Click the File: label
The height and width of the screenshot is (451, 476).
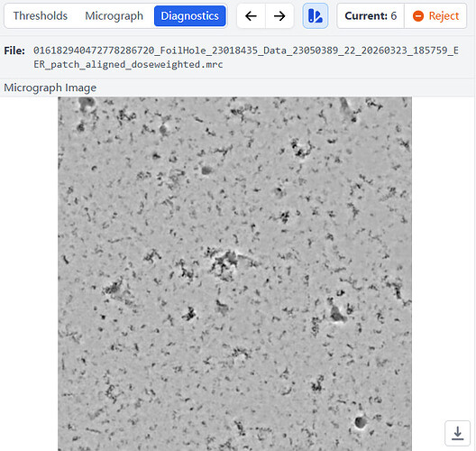pos(14,51)
